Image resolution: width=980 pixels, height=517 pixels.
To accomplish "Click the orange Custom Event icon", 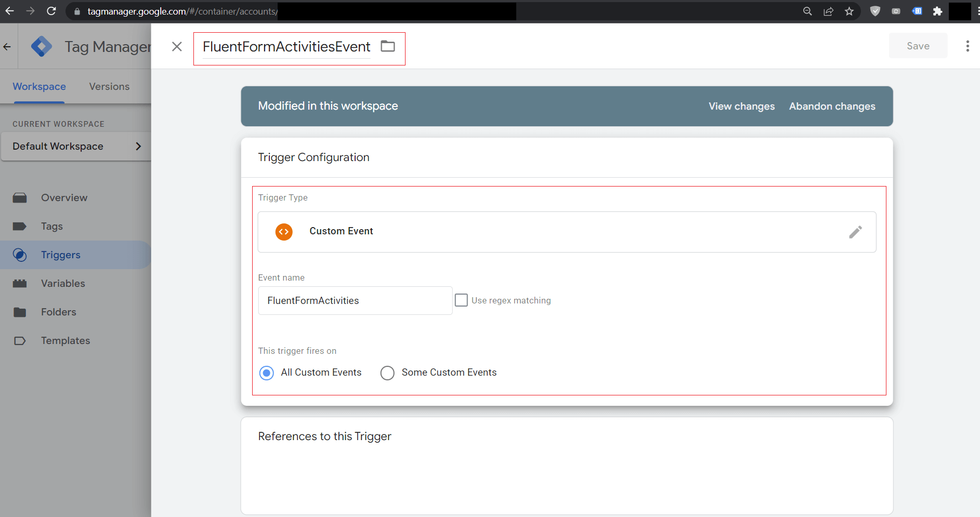I will pyautogui.click(x=284, y=232).
